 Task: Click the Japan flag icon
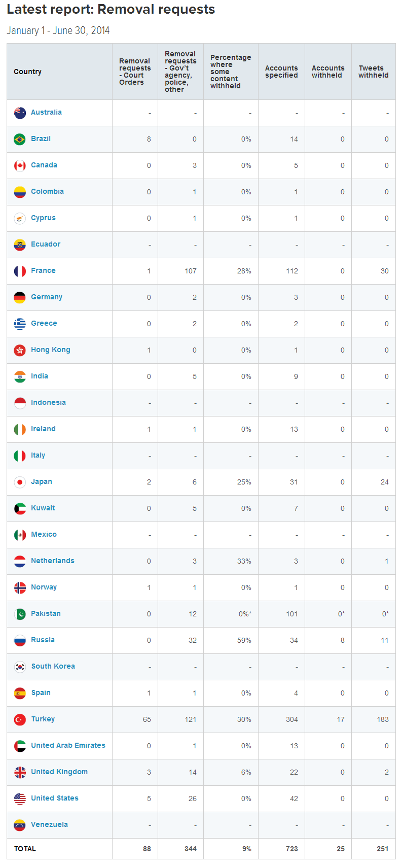point(20,482)
